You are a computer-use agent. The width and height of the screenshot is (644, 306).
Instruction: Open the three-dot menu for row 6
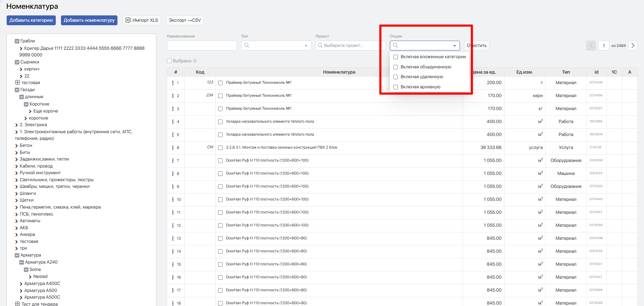tap(173, 148)
